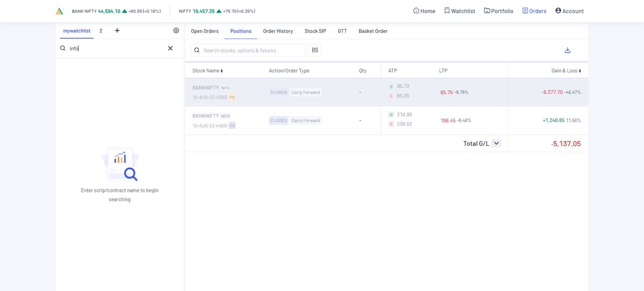Click the Watchlist bookmark icon

(x=447, y=11)
